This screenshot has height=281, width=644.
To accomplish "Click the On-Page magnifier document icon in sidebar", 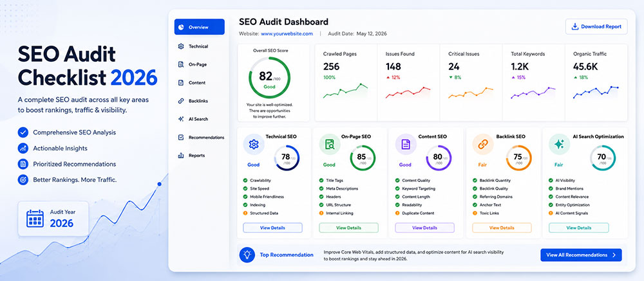I will [181, 64].
